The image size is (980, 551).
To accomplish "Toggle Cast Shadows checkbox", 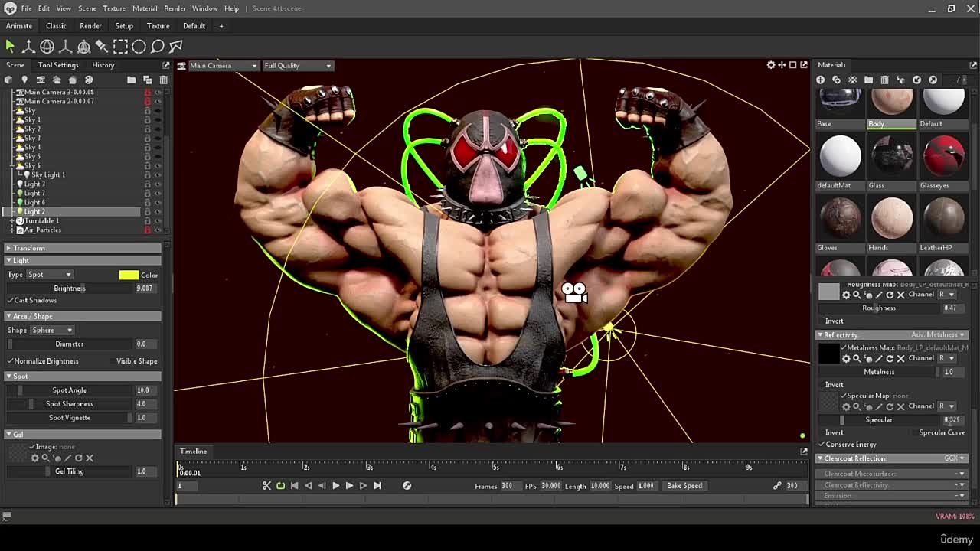I will click(11, 301).
